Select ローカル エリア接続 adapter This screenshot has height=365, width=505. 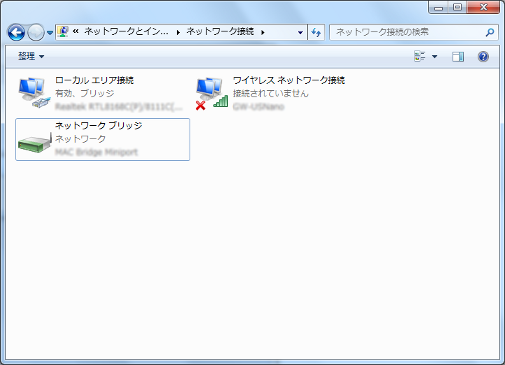pos(102,93)
